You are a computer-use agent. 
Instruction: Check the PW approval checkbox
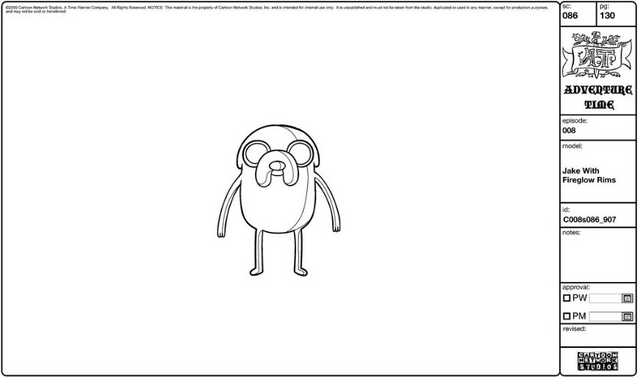[x=567, y=298]
